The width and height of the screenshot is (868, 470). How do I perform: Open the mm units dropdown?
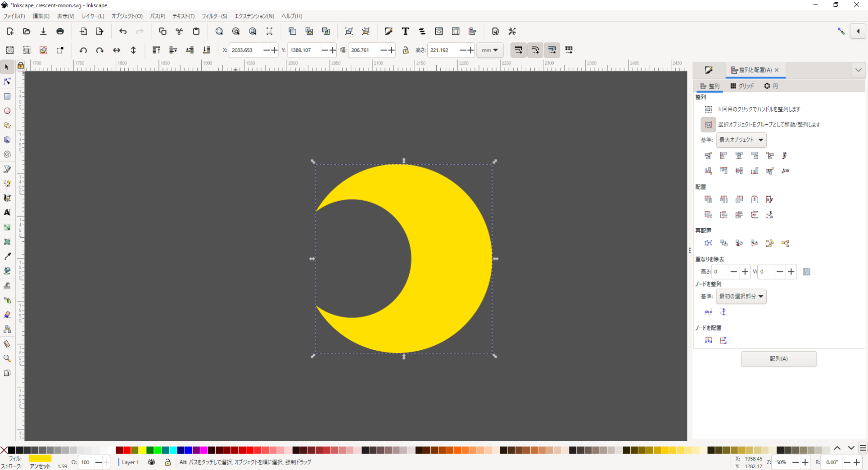489,50
